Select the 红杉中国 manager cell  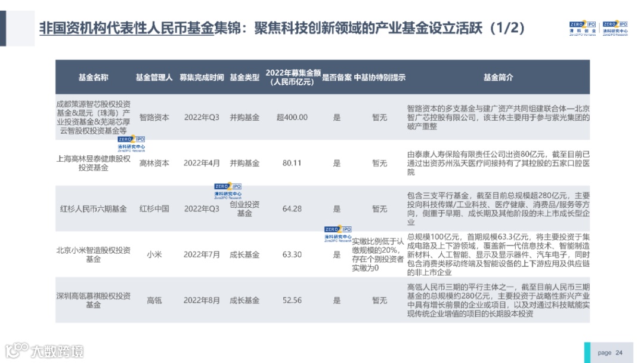coord(154,209)
